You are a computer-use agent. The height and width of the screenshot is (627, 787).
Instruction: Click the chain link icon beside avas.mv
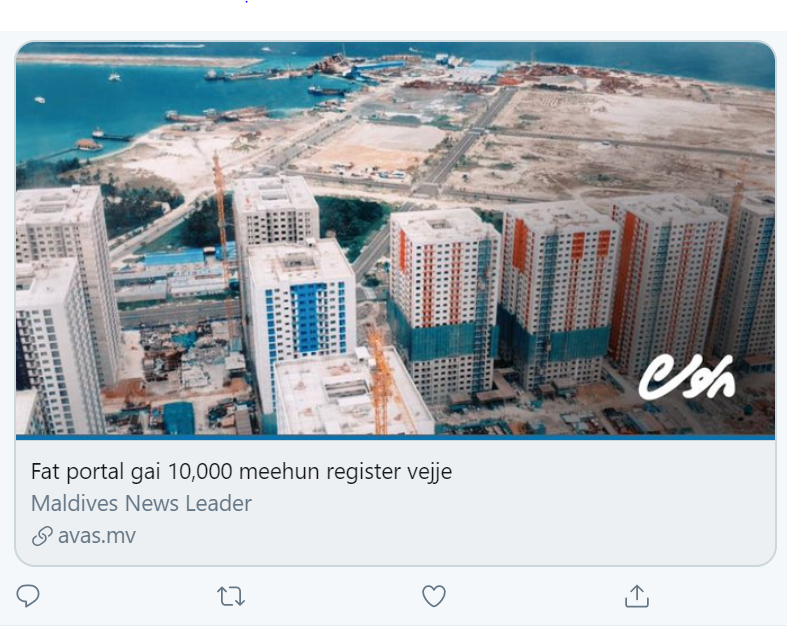pyautogui.click(x=42, y=536)
